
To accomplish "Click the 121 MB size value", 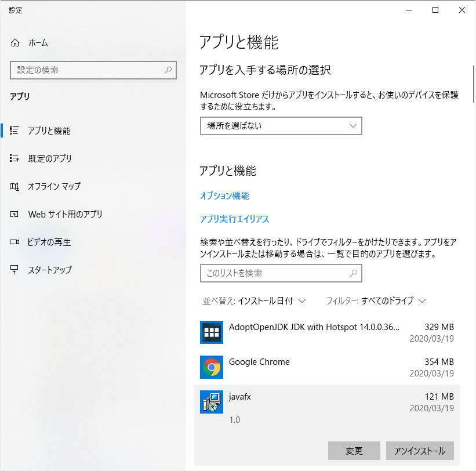I will pyautogui.click(x=439, y=397).
